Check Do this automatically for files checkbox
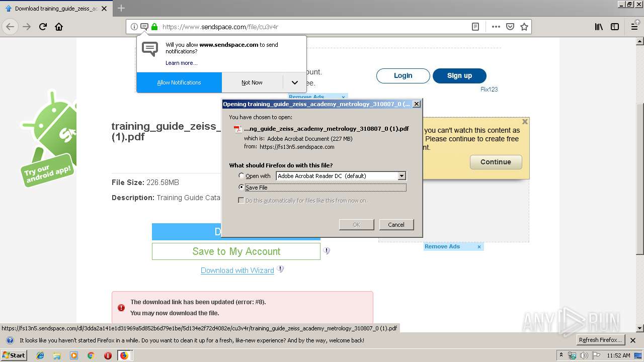Viewport: 644px width, 362px height. pos(242,200)
